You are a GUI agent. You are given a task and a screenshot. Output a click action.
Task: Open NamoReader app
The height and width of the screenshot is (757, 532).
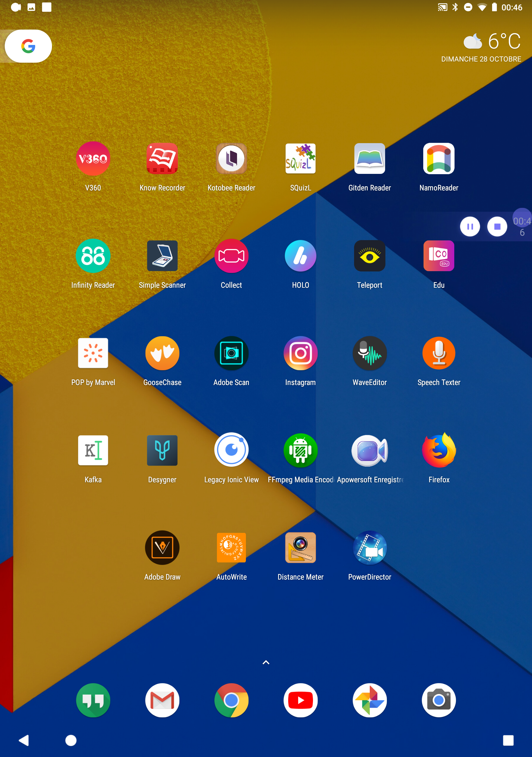[439, 158]
